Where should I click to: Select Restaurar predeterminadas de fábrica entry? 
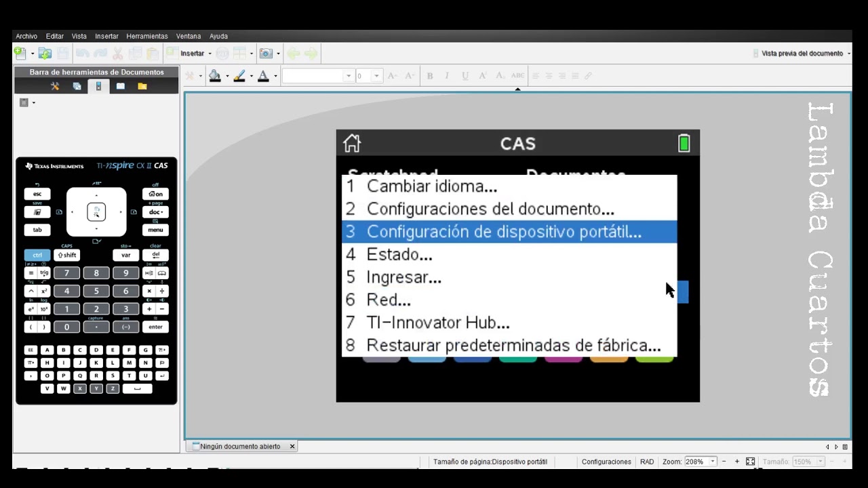click(509, 345)
